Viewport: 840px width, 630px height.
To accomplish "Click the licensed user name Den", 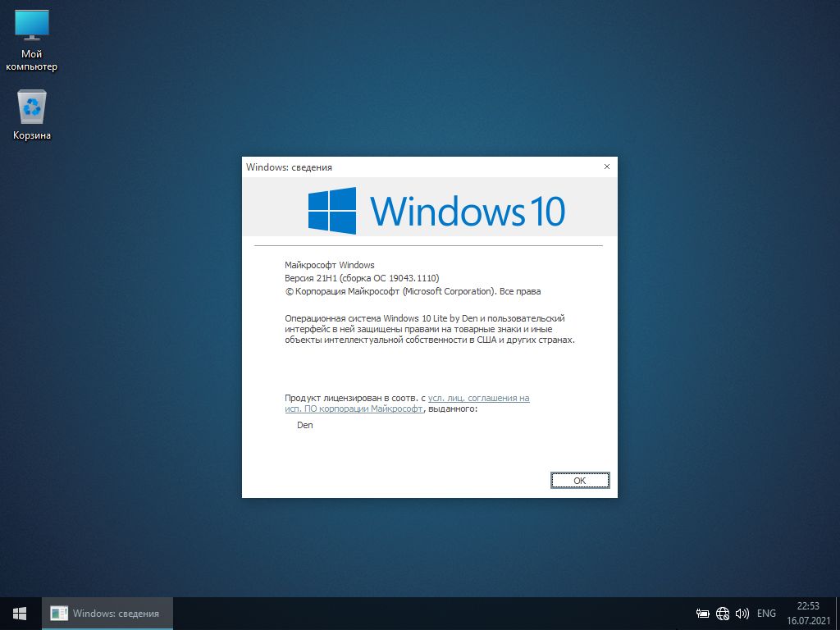I will [x=305, y=425].
